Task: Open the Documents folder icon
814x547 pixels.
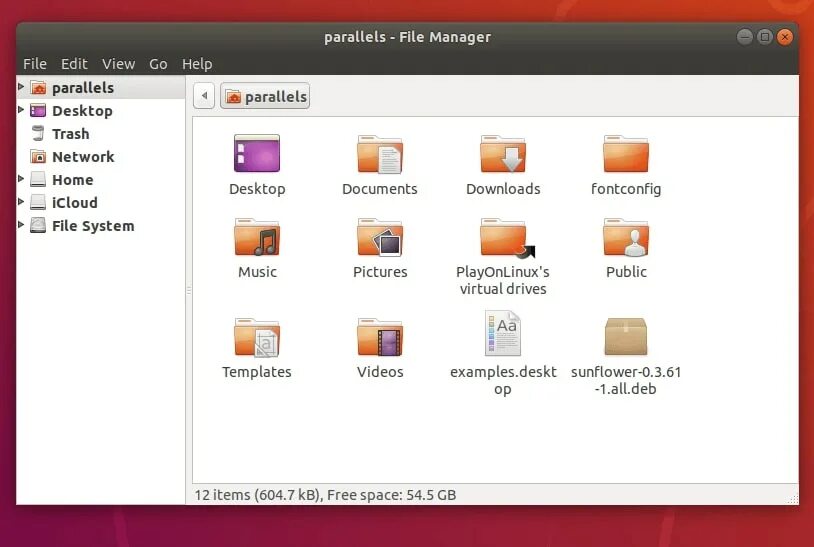Action: [x=379, y=154]
